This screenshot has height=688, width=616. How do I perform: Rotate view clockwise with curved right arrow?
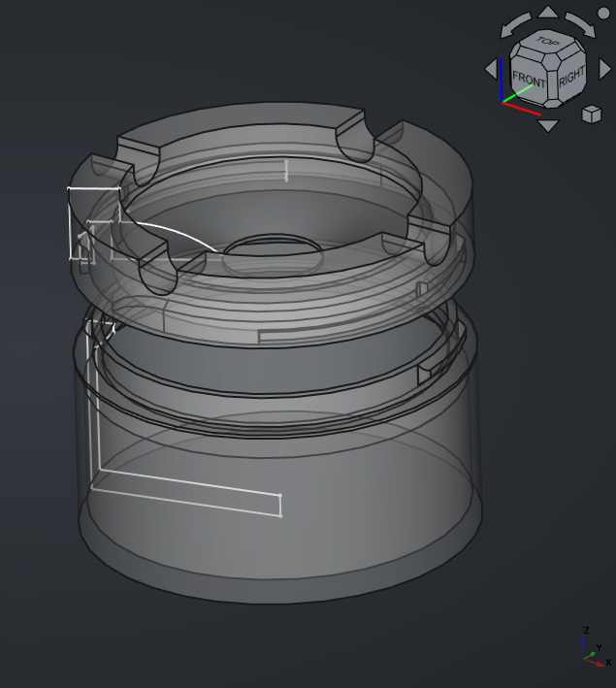pos(581,25)
